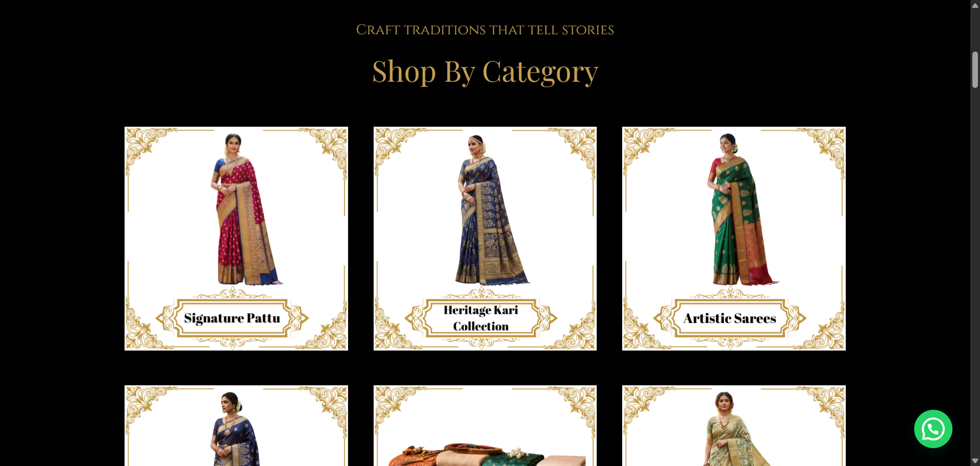Open the navy saree card in second row

(236, 426)
